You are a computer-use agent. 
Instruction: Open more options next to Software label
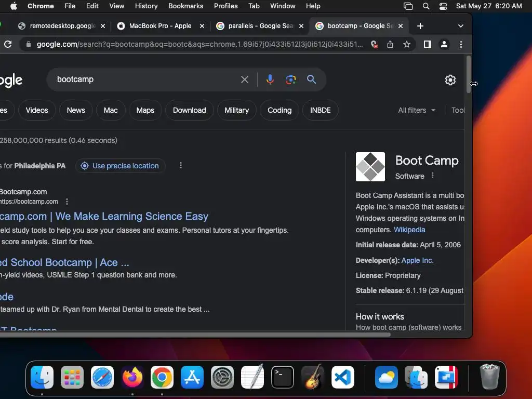433,176
